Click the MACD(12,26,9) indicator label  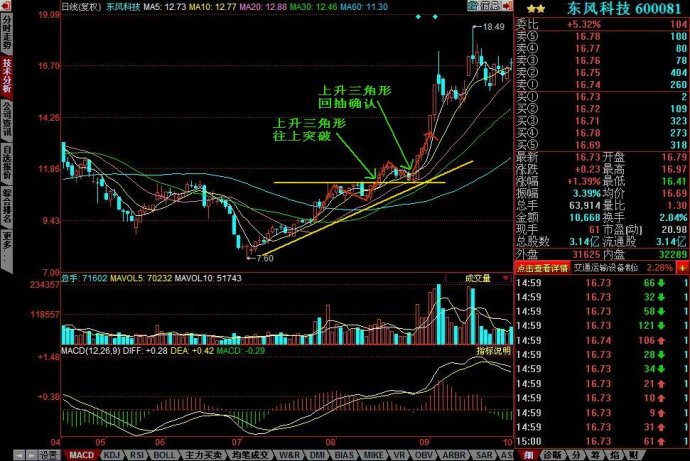point(91,351)
